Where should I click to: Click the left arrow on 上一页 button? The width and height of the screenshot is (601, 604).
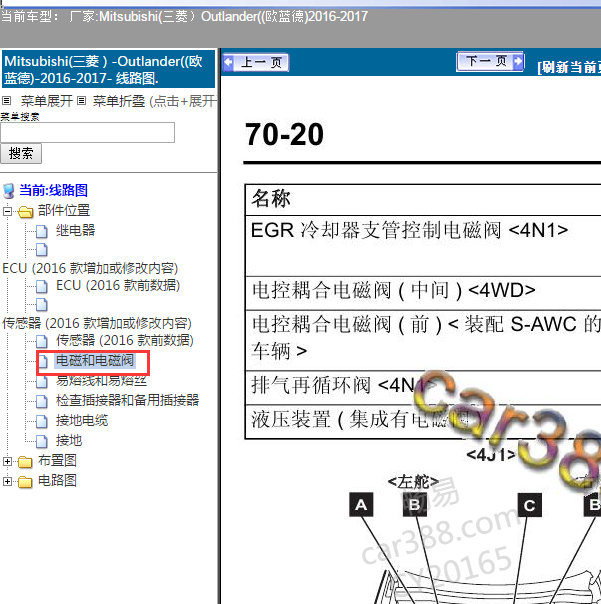pos(228,62)
